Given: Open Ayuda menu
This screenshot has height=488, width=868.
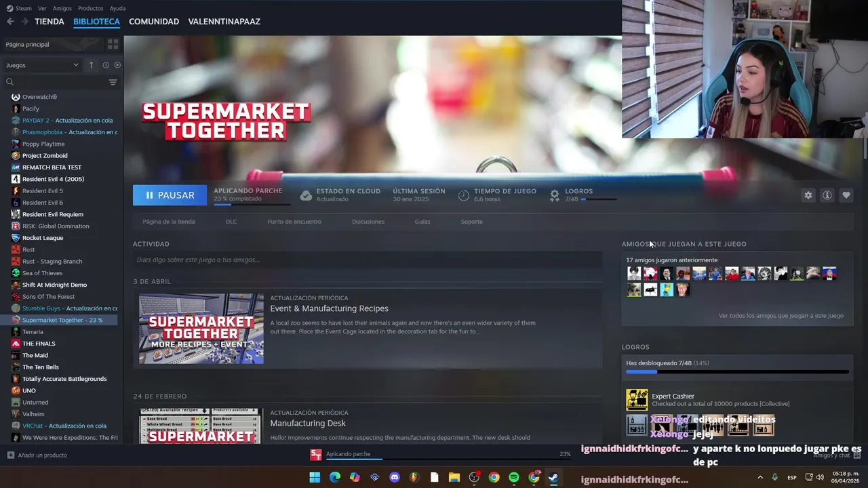Looking at the screenshot, I should pyautogui.click(x=117, y=8).
